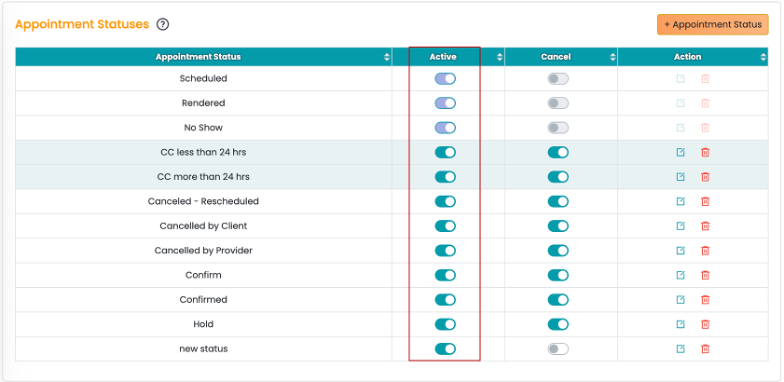Disable Active for new status

pos(445,348)
